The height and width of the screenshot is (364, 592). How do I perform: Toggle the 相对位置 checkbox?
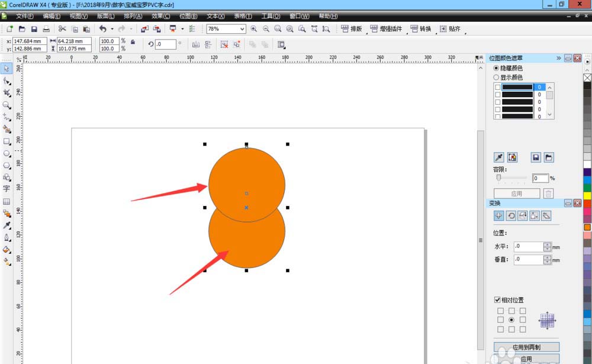pos(497,300)
